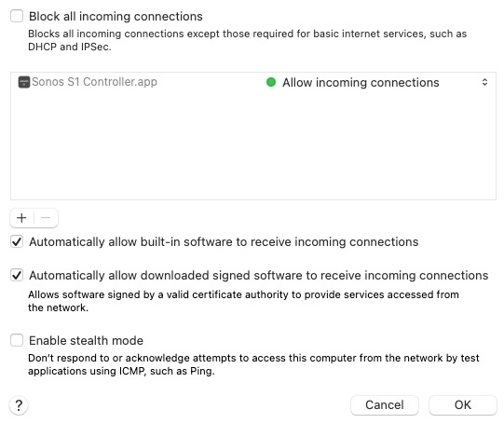Click the green status dot indicator
This screenshot has height=423, width=504.
(x=271, y=82)
